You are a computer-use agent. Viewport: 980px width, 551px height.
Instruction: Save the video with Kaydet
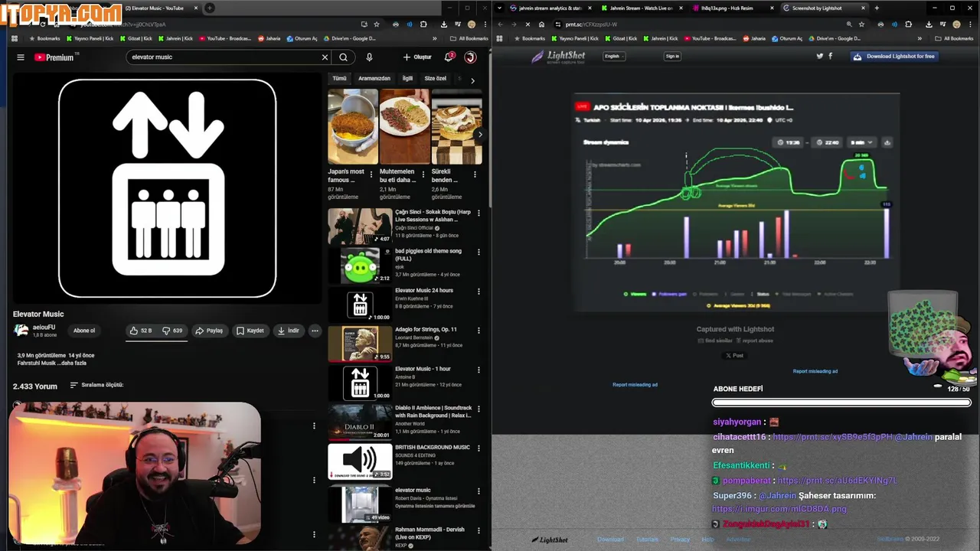click(250, 331)
